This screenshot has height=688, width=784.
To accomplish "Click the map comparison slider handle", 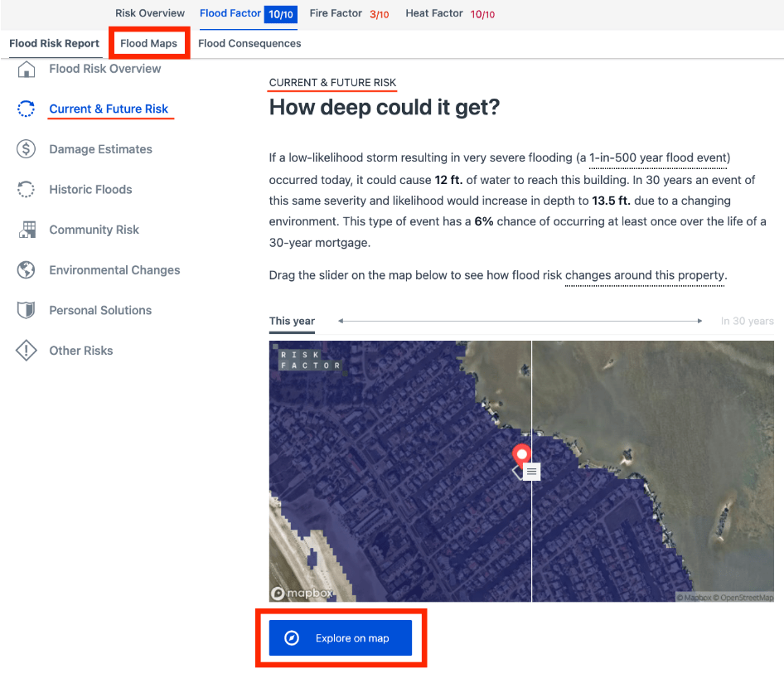I will click(531, 472).
